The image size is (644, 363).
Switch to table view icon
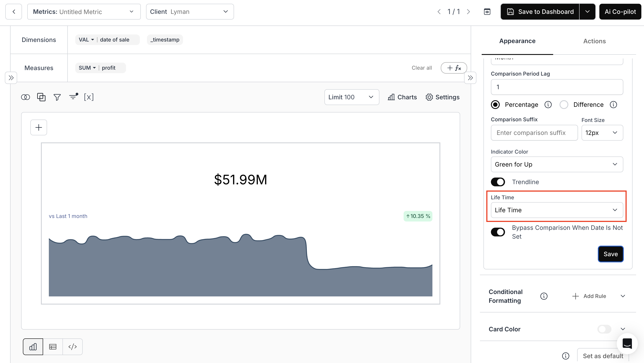(x=53, y=347)
